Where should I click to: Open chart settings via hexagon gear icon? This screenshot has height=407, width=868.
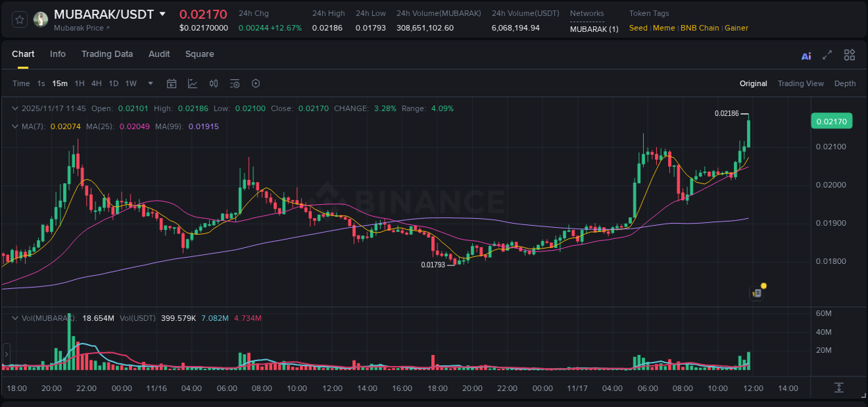click(x=256, y=83)
